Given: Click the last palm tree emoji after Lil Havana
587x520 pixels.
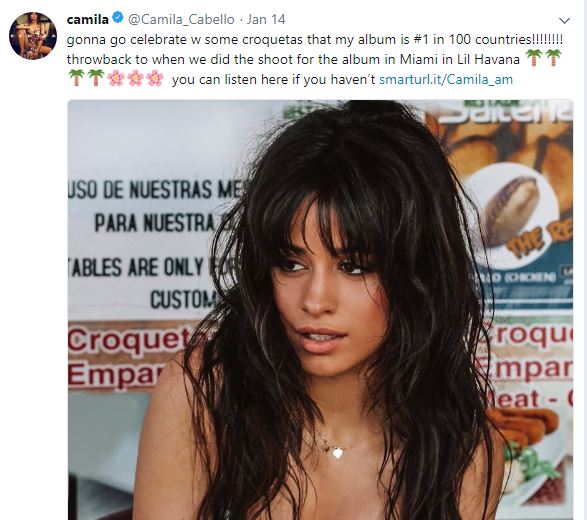Looking at the screenshot, I should point(553,58).
